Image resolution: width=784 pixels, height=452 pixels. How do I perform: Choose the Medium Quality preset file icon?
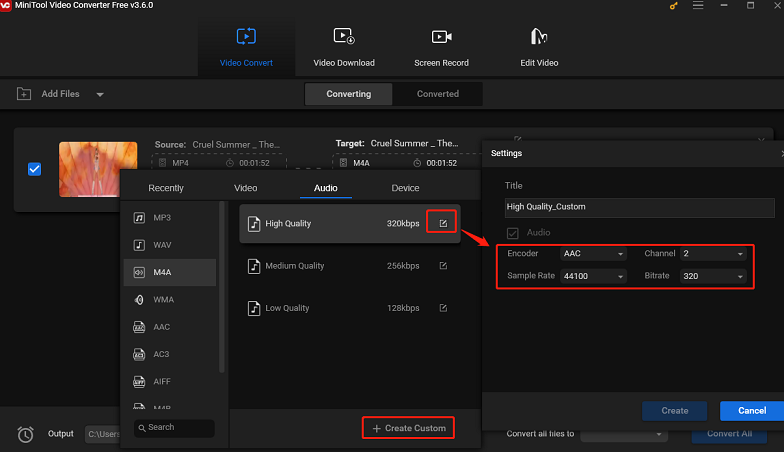click(x=254, y=266)
